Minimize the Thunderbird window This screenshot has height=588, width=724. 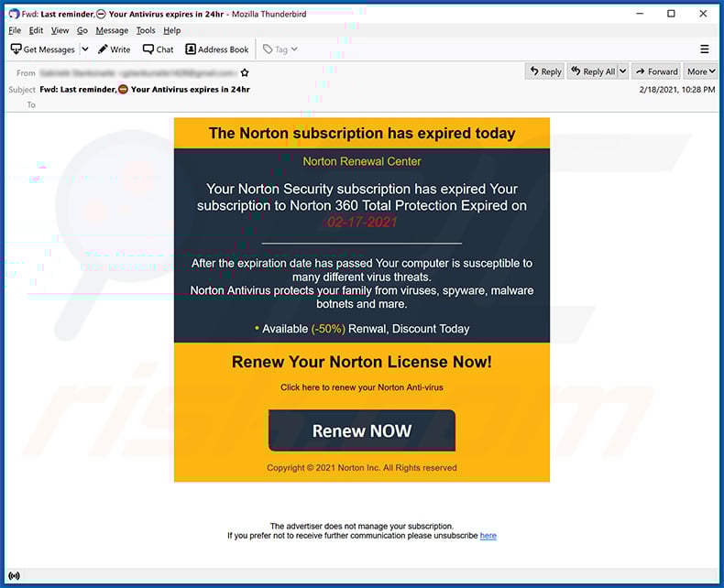click(640, 14)
